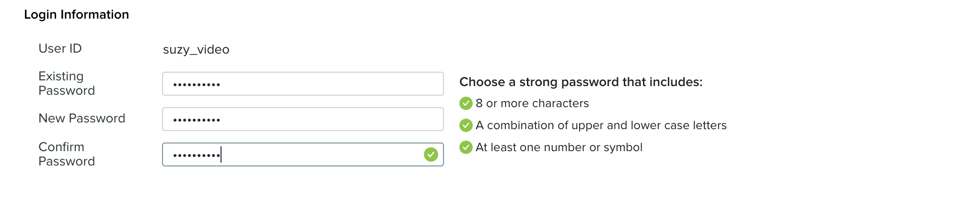Click checkmark beside "8 or more characters"
This screenshot has height=198, width=980.
[x=466, y=103]
